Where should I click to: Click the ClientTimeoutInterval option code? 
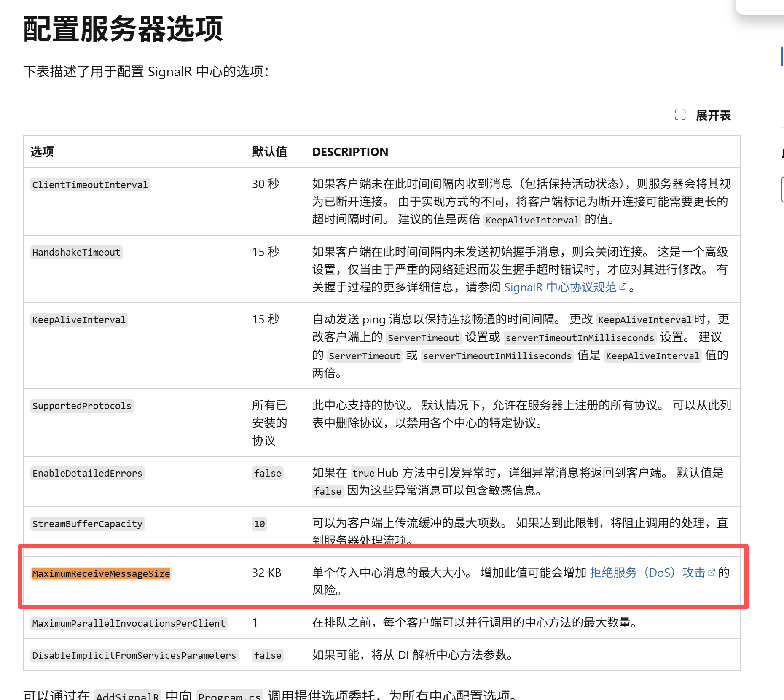[90, 185]
